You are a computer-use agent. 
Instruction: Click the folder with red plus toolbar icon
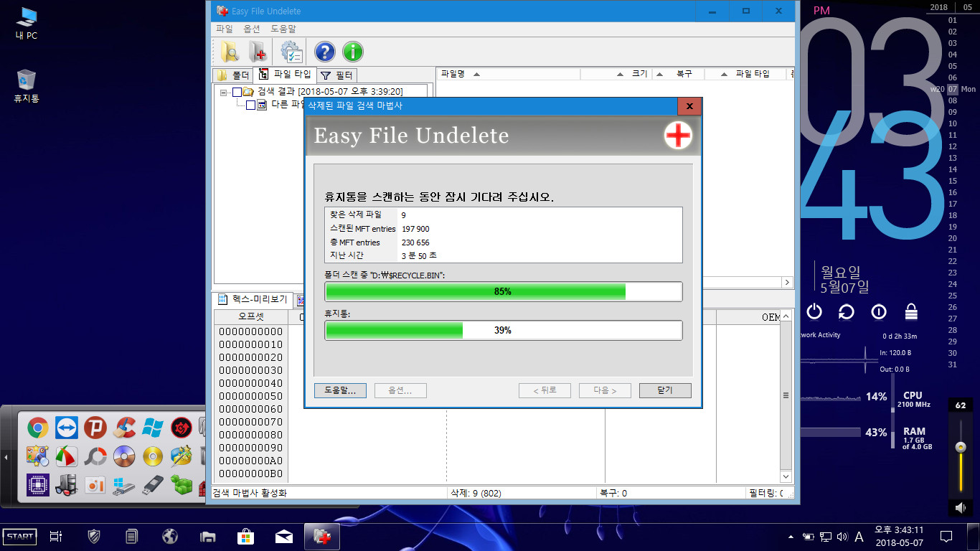[258, 52]
